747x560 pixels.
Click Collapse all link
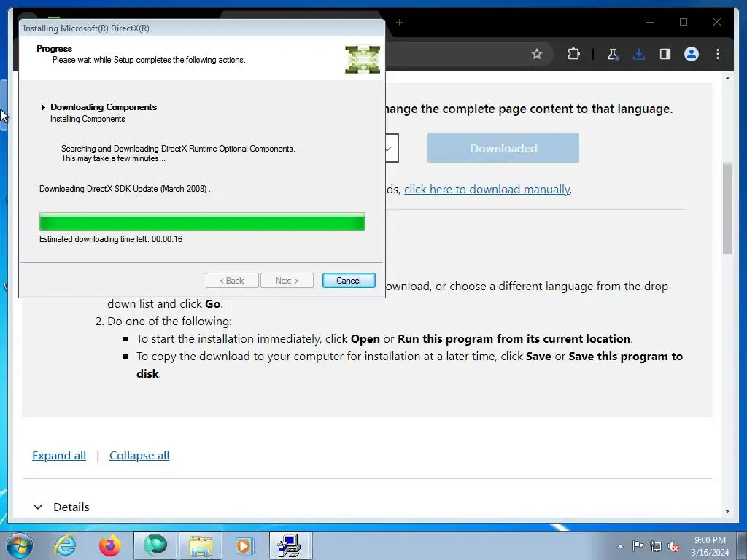[x=139, y=455]
